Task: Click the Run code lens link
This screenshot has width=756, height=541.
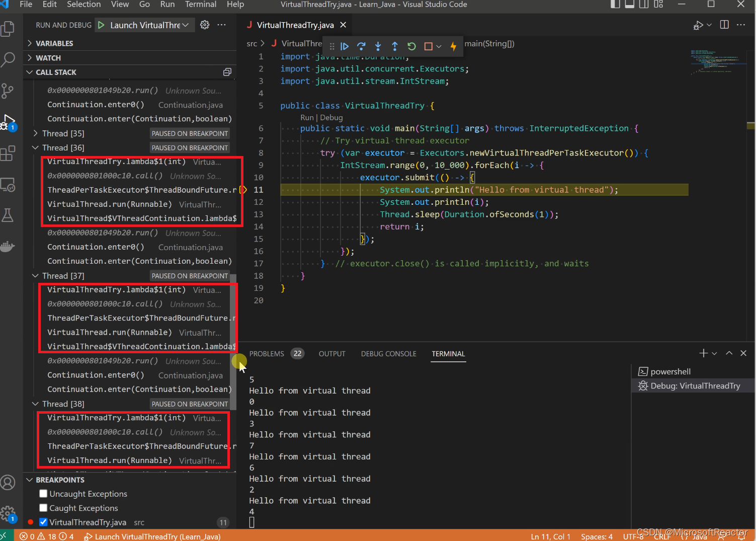Action: [307, 117]
